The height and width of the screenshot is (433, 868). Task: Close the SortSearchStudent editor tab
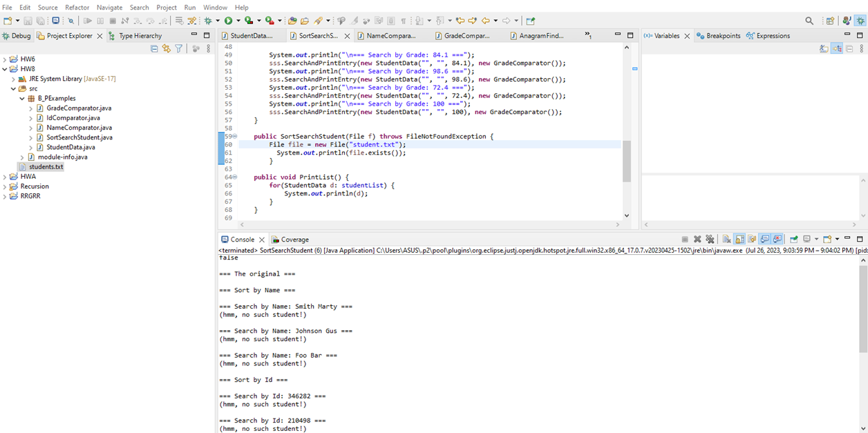pyautogui.click(x=347, y=36)
